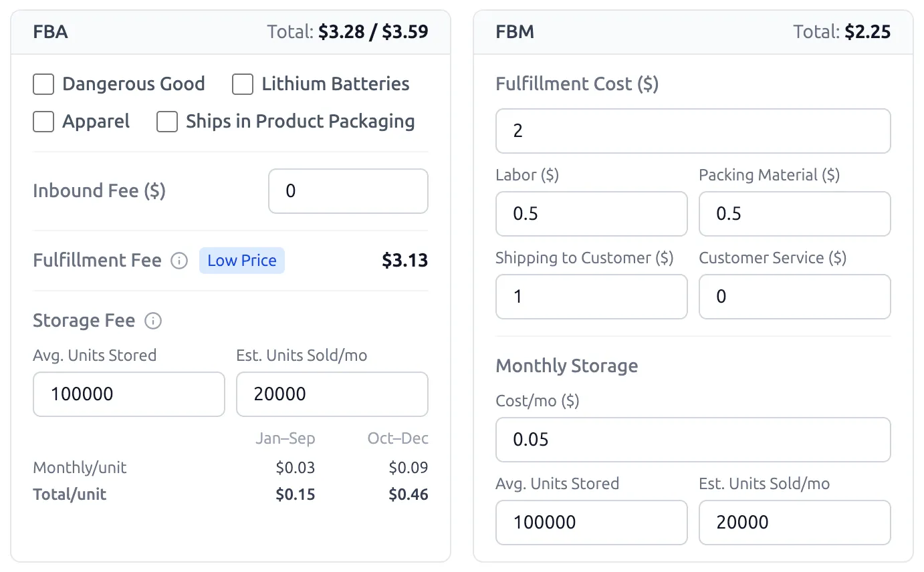Click Monthly/unit value $0.09
Viewport: 924px width, 572px height.
tap(409, 468)
